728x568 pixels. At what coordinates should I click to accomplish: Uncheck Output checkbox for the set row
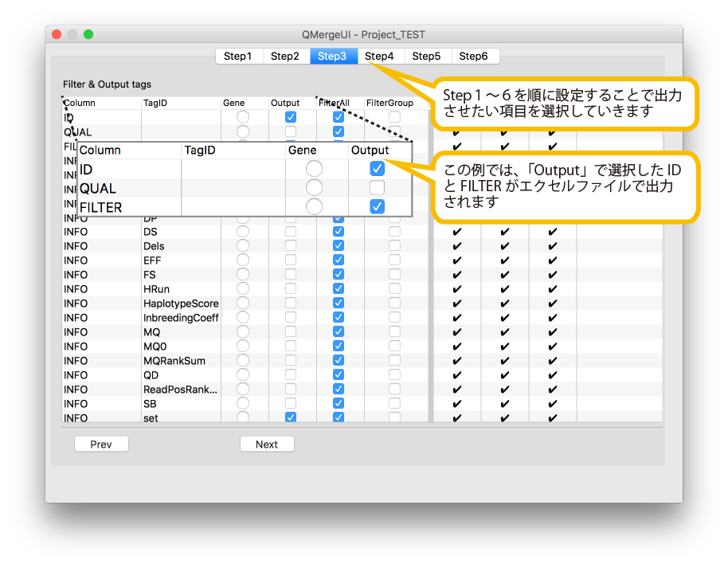291,417
